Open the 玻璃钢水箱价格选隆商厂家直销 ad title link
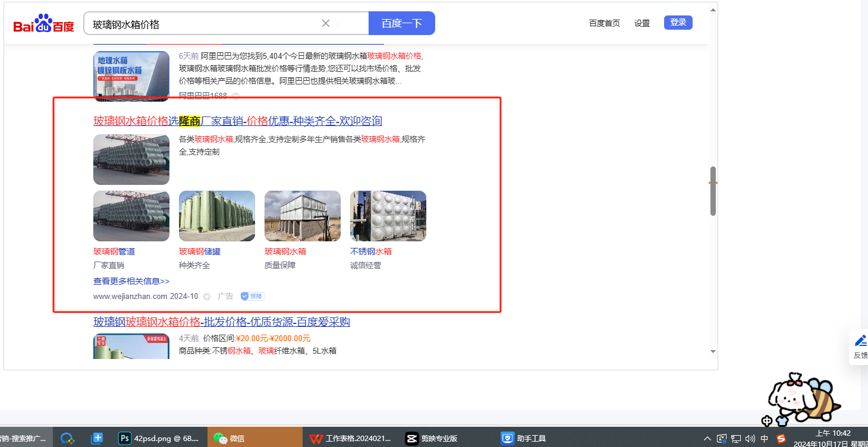The height and width of the screenshot is (447, 868). click(238, 121)
